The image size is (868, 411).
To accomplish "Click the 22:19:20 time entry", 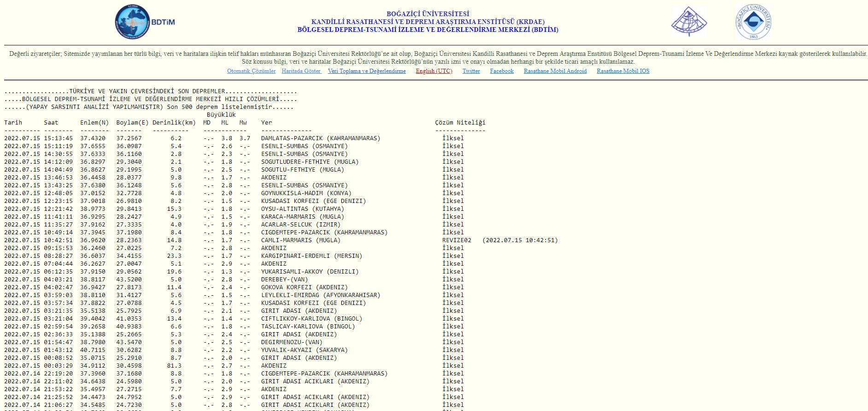I will [59, 374].
